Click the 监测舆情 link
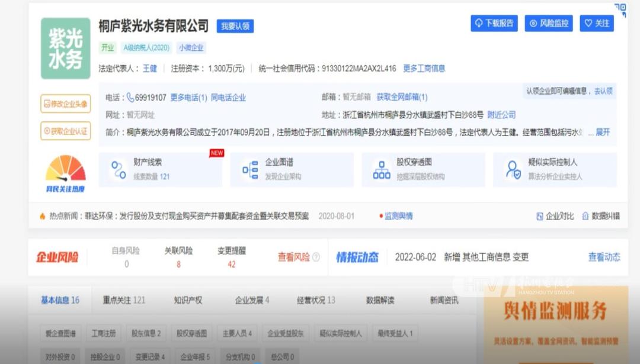The width and height of the screenshot is (640, 364). [x=399, y=216]
